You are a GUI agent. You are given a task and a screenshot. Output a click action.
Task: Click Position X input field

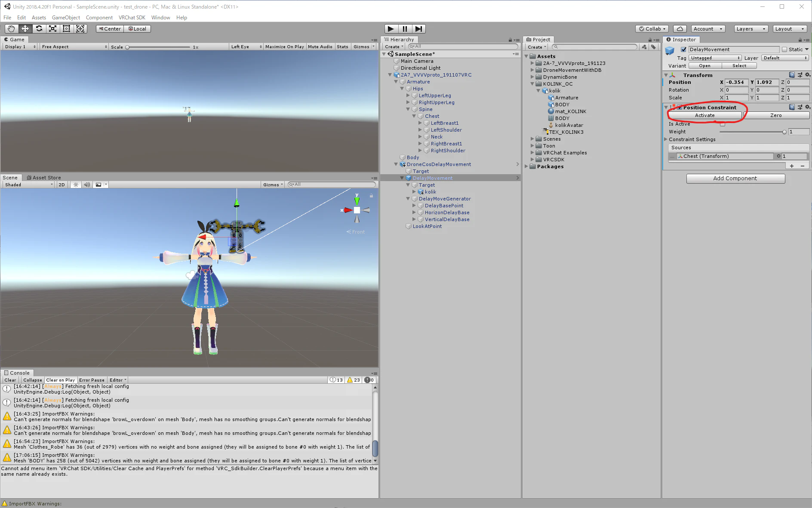(x=736, y=82)
